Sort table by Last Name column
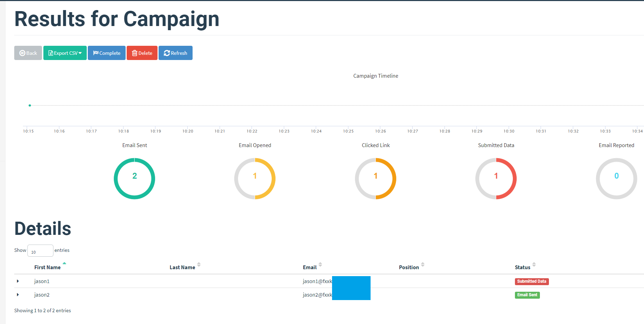This screenshot has width=644, height=324. pos(183,267)
